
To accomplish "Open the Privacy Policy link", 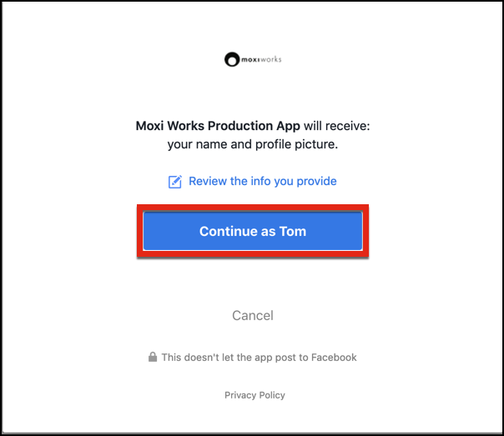I will 255,395.
